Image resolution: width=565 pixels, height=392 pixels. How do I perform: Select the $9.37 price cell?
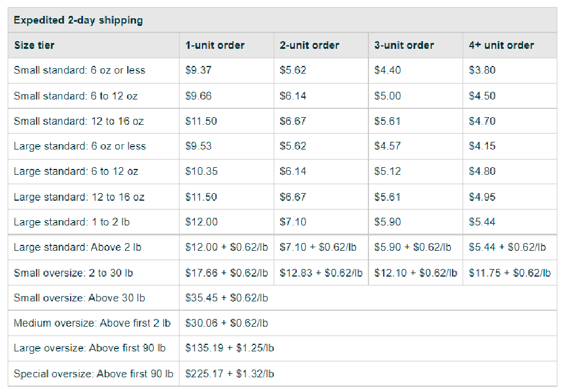[198, 71]
